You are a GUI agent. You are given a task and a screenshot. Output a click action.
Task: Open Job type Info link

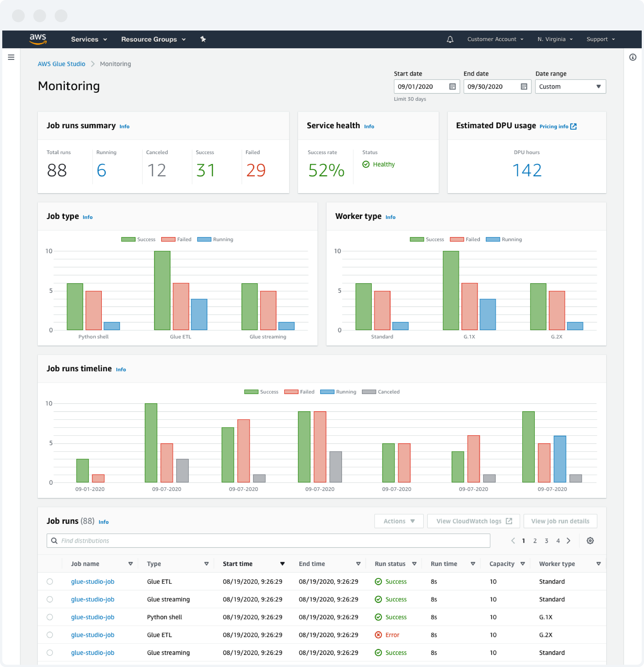click(x=87, y=217)
